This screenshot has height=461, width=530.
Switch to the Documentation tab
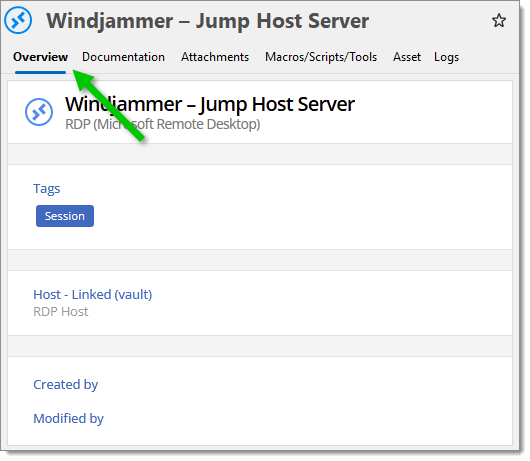(x=123, y=57)
